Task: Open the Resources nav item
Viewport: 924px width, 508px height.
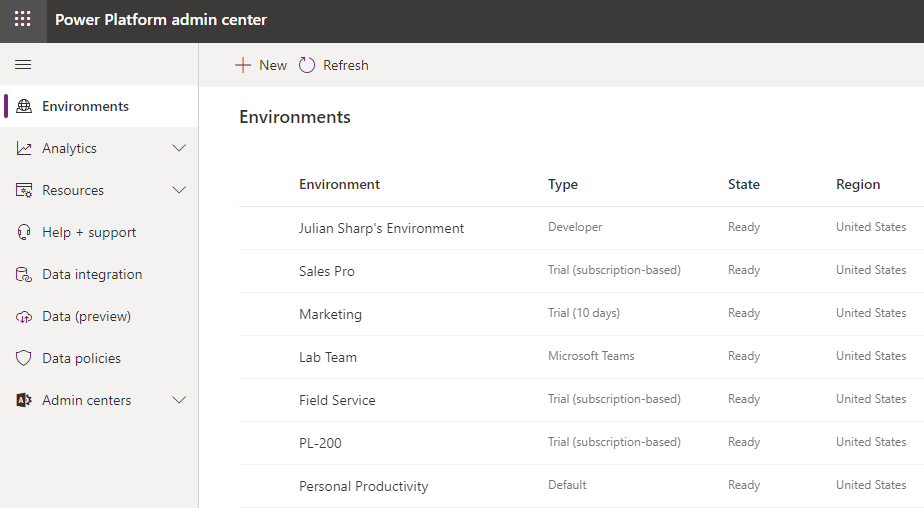Action: point(99,190)
